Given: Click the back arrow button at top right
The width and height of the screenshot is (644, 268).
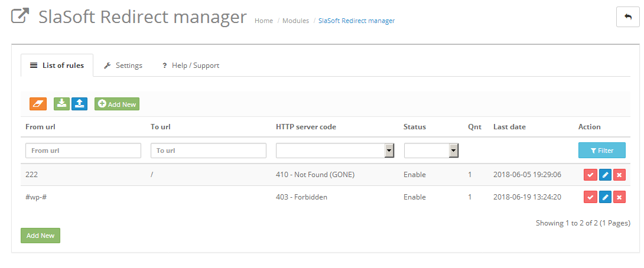Looking at the screenshot, I should (628, 17).
